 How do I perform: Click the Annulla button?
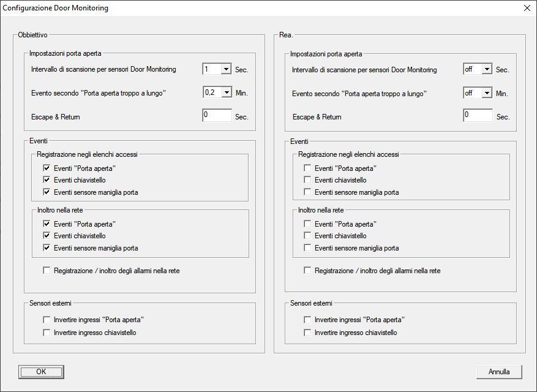pos(499,372)
